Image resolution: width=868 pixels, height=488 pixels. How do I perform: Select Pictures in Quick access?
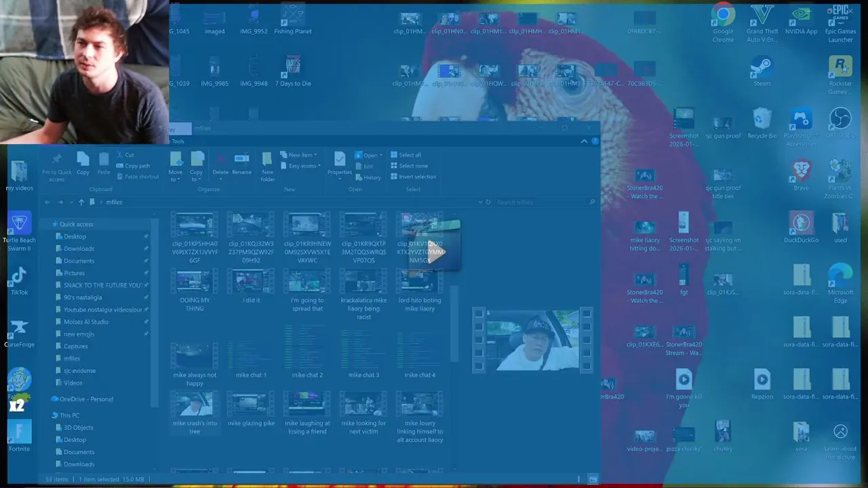[x=74, y=273]
